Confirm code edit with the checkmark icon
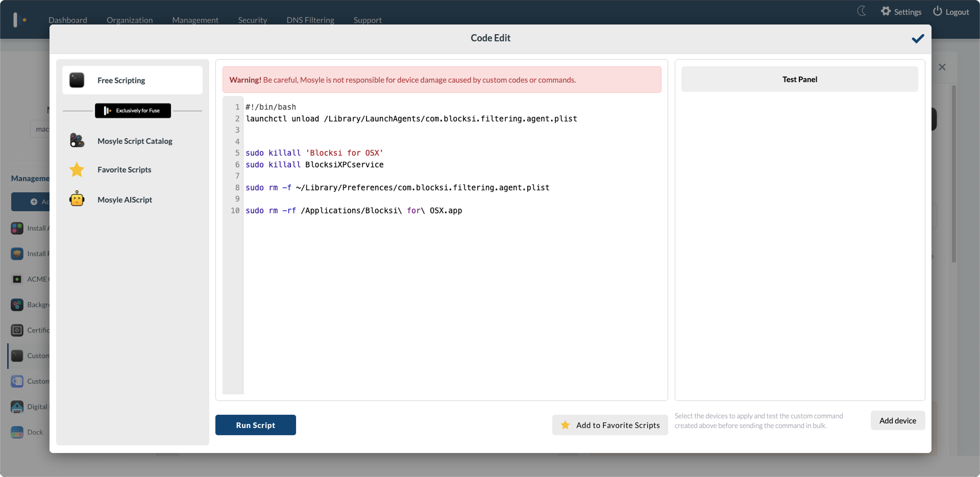Image resolution: width=980 pixels, height=477 pixels. (x=918, y=38)
